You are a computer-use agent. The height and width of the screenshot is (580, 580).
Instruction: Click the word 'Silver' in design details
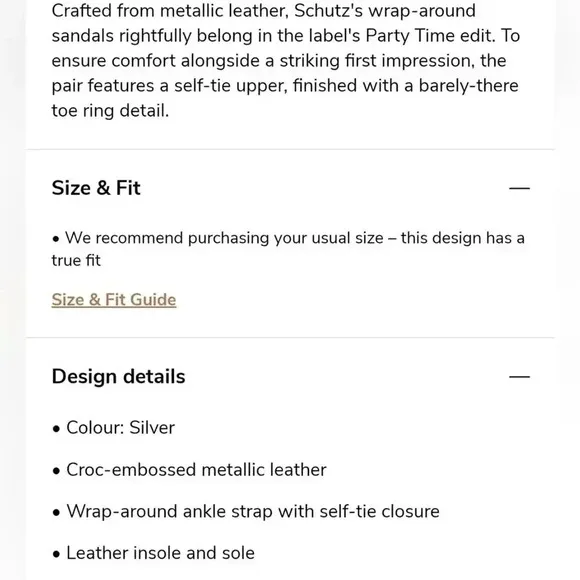click(152, 428)
